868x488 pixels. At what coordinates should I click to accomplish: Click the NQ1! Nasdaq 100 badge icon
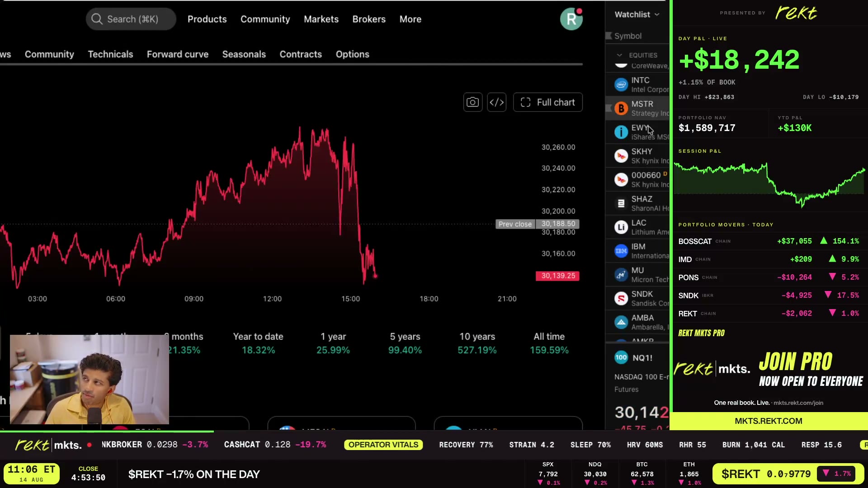(x=621, y=357)
